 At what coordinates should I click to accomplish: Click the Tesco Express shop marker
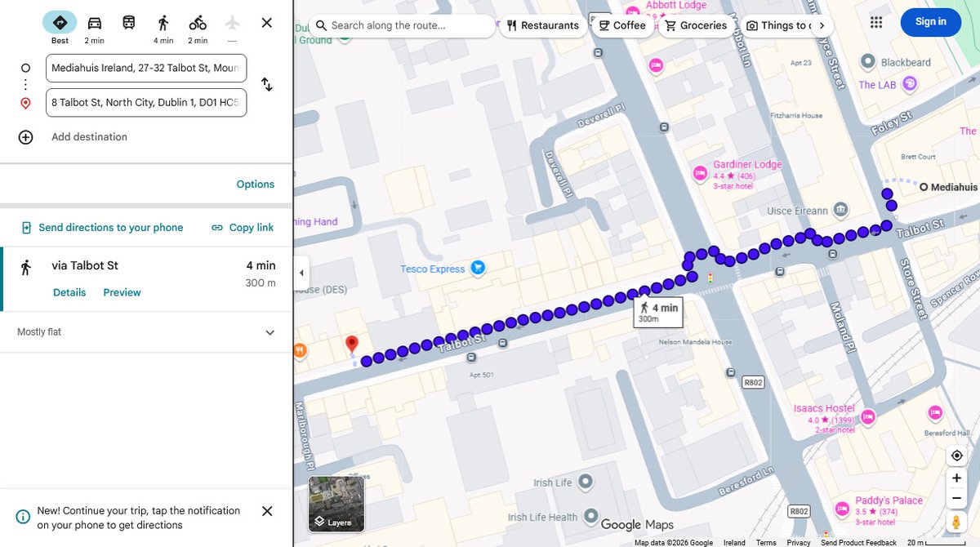coord(478,268)
